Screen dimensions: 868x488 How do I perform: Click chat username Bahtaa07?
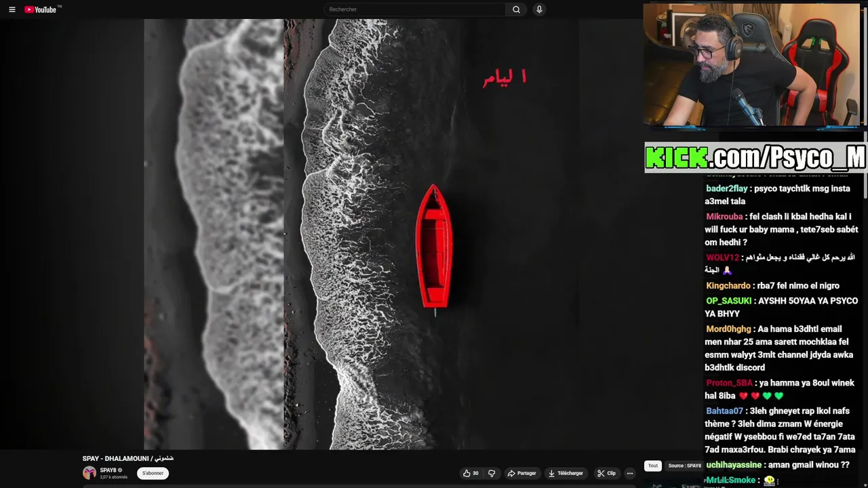pyautogui.click(x=724, y=411)
